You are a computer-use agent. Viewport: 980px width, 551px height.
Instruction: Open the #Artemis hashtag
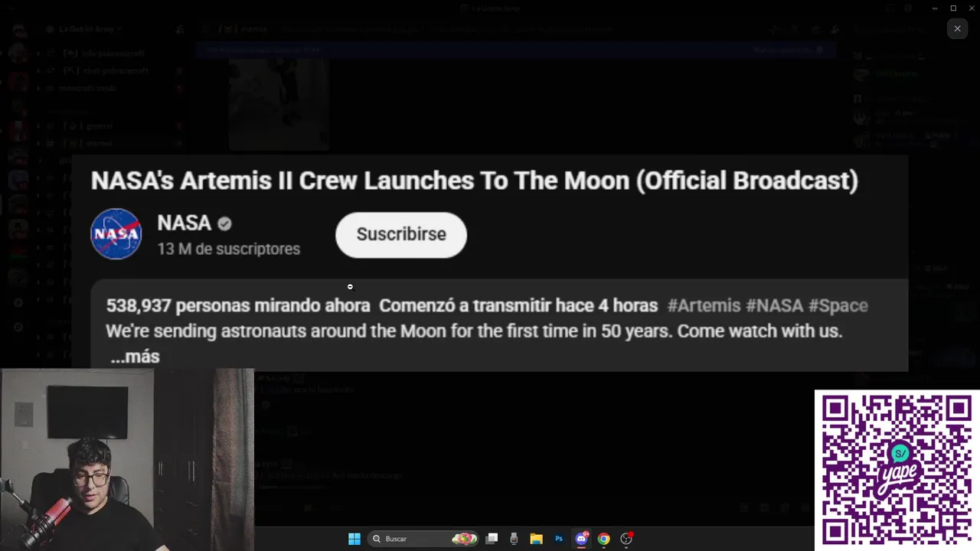tap(704, 305)
